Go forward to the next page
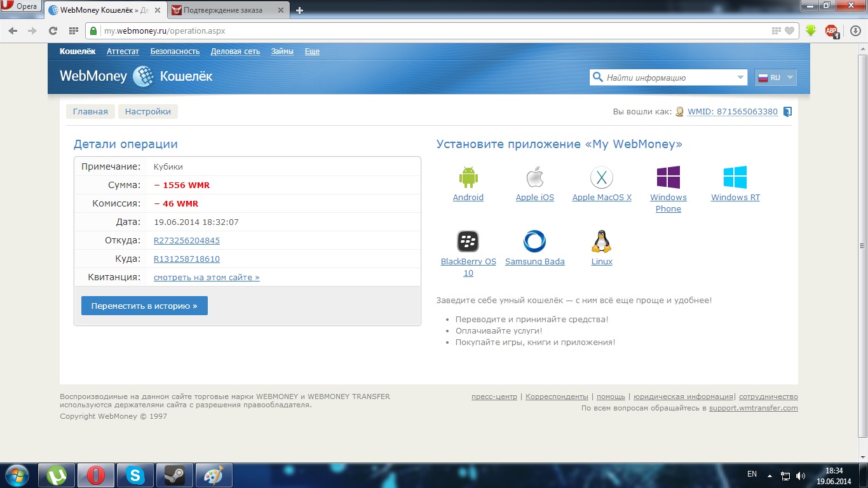868x488 pixels. coord(32,30)
